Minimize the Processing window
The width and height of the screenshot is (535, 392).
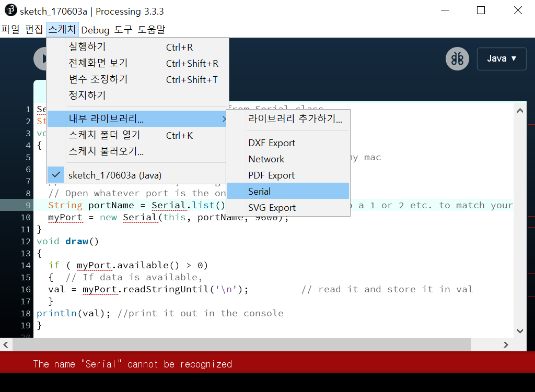tap(445, 10)
